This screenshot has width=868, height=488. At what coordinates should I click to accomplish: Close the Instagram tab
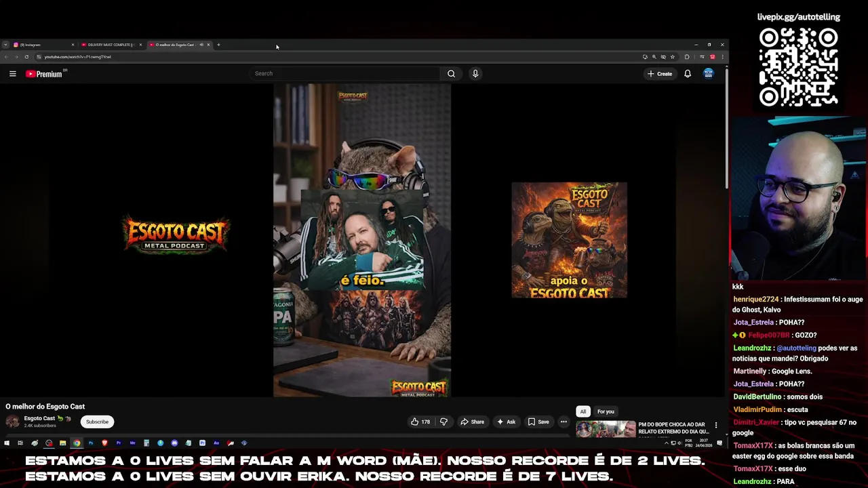pos(73,45)
